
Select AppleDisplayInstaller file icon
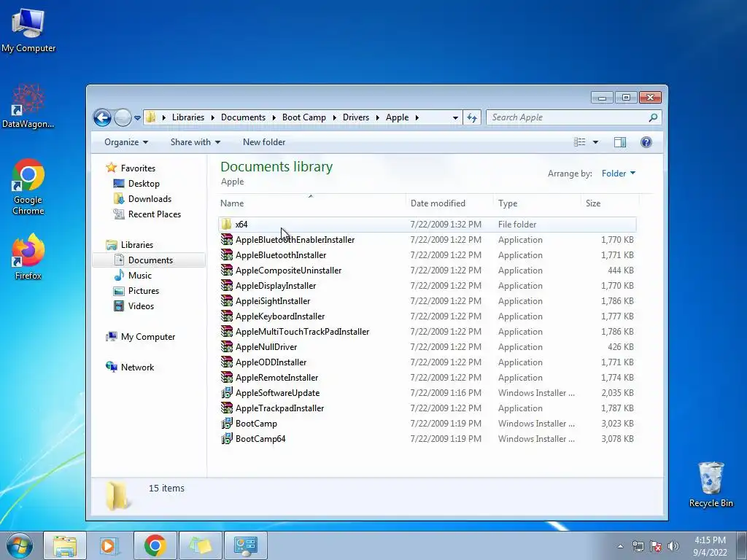point(227,286)
